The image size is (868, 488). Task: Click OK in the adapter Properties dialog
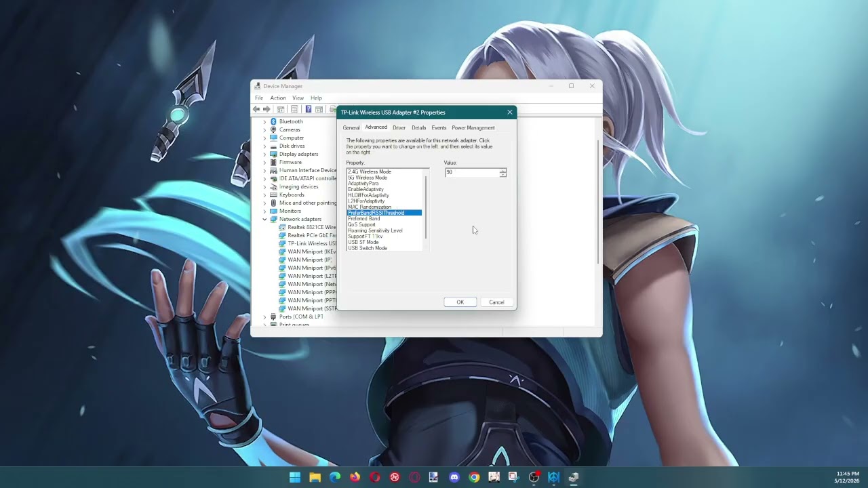pos(460,302)
